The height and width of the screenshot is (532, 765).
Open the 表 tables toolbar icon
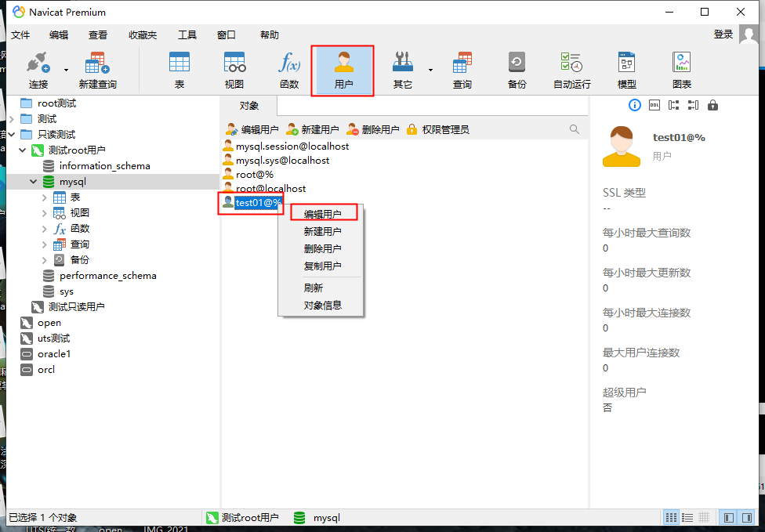179,71
